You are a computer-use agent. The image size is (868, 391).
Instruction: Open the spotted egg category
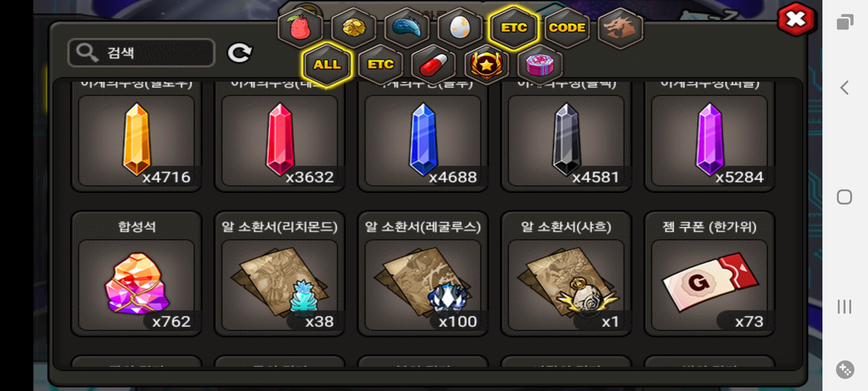[460, 28]
